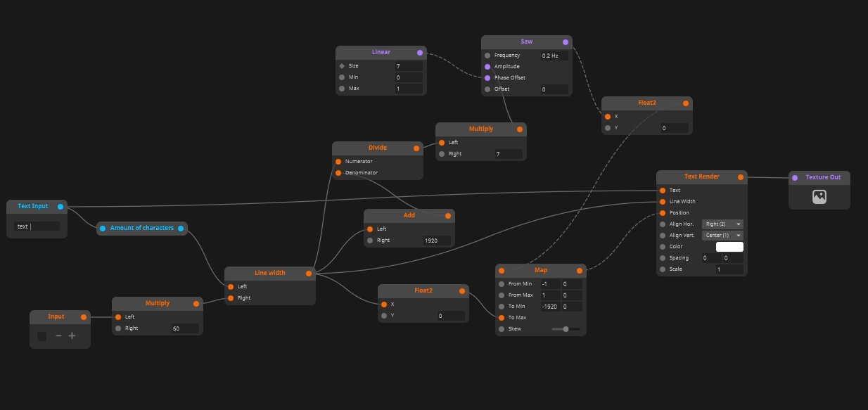Click the plus icon in Input node
The image size is (868, 410).
click(72, 336)
